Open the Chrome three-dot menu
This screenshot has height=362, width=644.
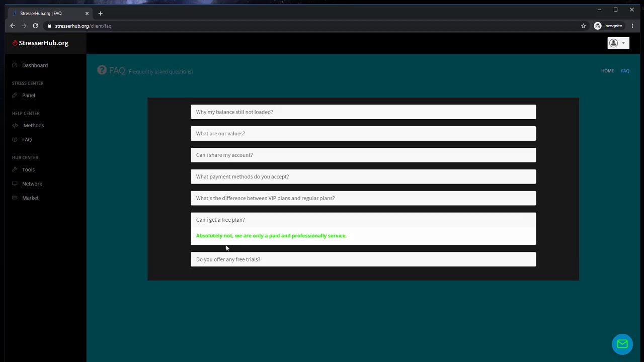632,26
